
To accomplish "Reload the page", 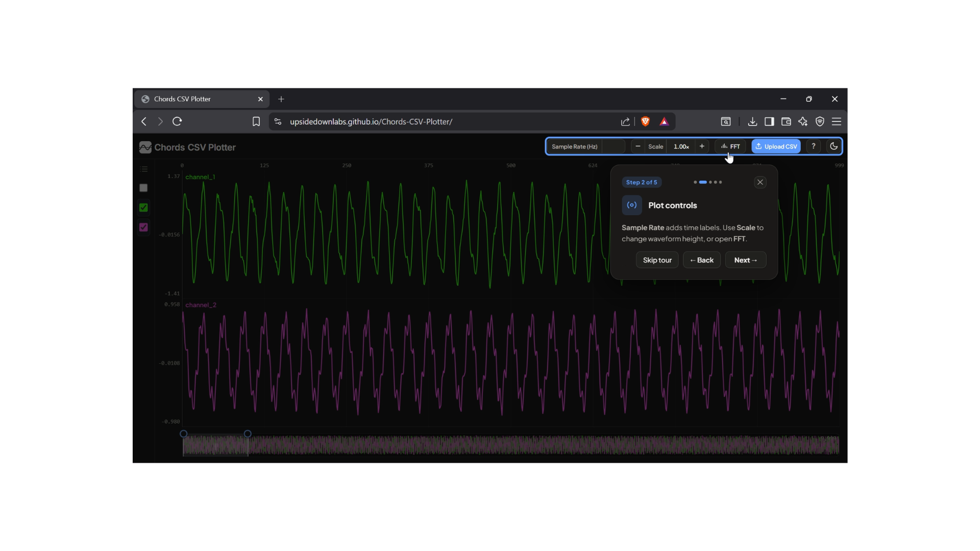I will [177, 121].
